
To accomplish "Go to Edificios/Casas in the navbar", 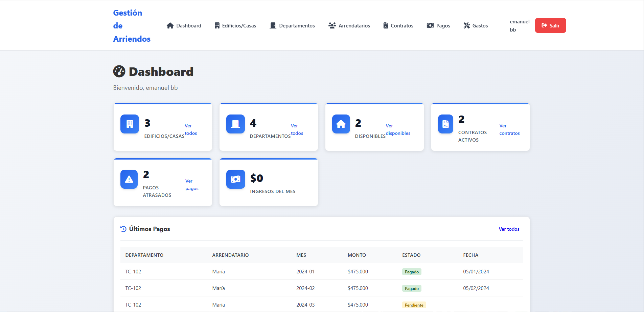I will pyautogui.click(x=235, y=25).
